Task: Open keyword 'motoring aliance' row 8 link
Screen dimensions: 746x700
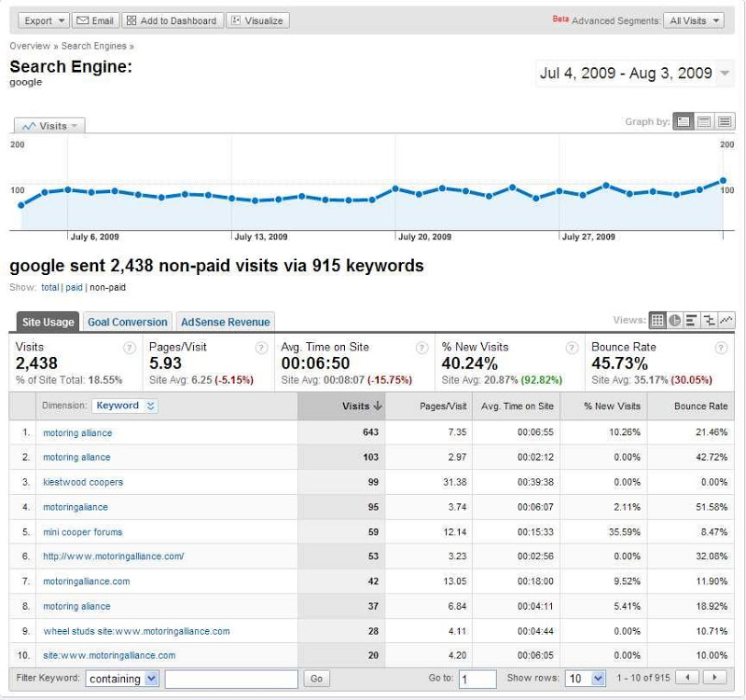Action: (x=76, y=606)
